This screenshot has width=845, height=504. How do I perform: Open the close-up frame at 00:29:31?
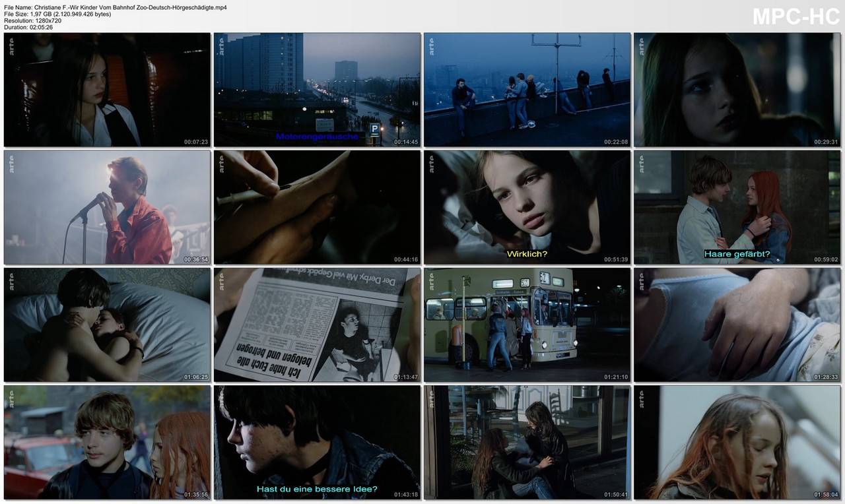737,90
